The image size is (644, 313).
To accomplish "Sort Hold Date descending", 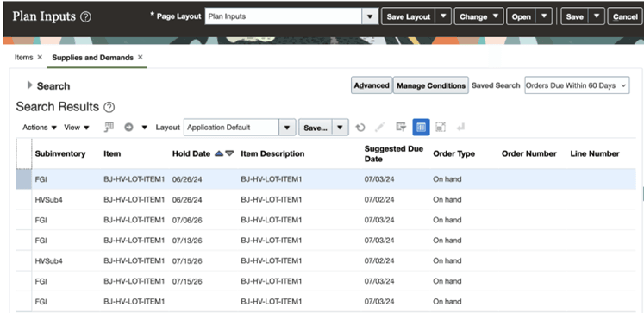I will point(229,153).
